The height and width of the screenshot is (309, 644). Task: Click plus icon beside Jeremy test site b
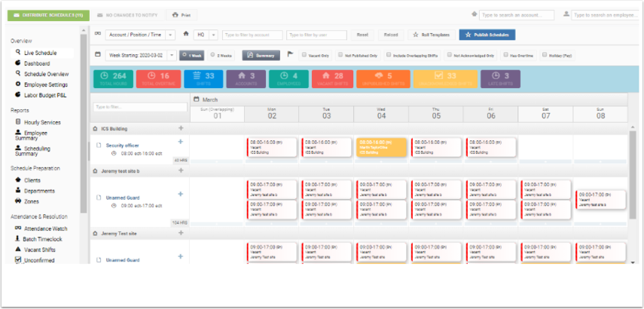tap(181, 170)
